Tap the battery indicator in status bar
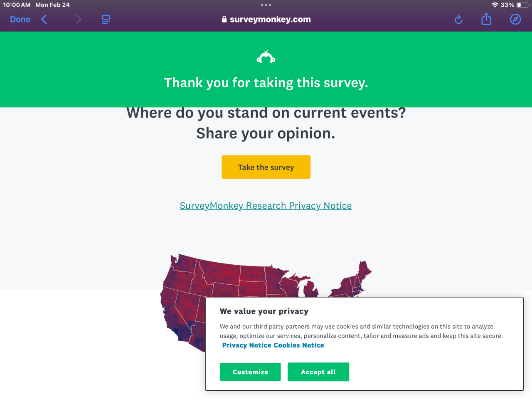Image resolution: width=532 pixels, height=399 pixels. [522, 5]
